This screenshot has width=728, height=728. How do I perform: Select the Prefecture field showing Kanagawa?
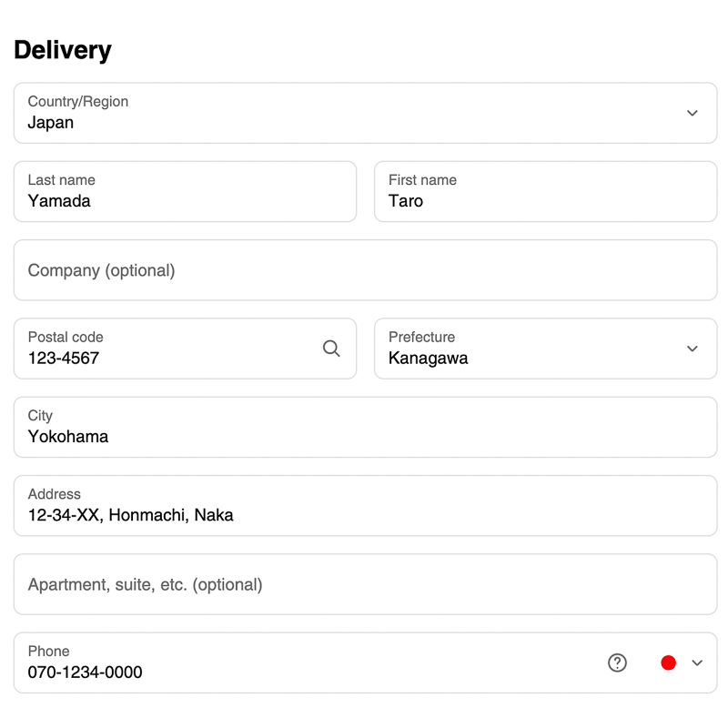pyautogui.click(x=545, y=349)
